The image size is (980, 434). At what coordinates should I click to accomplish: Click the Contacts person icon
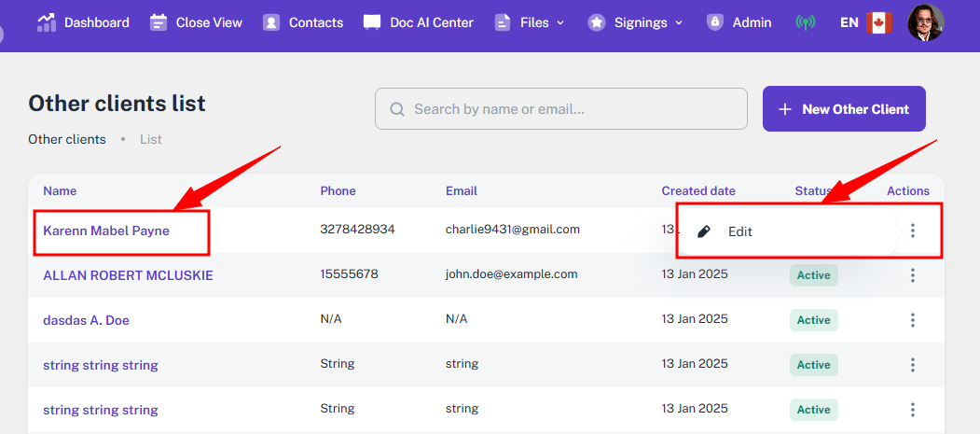271,22
